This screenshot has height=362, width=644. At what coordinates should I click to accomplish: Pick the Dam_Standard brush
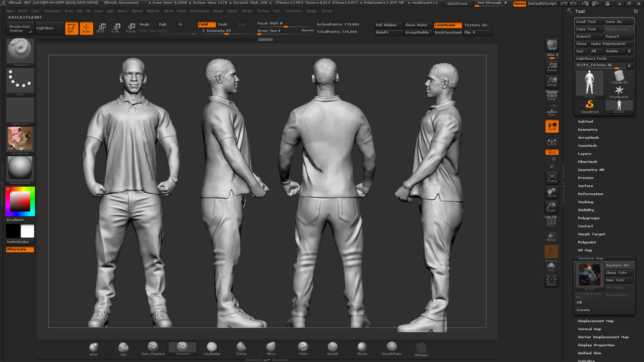(x=153, y=348)
